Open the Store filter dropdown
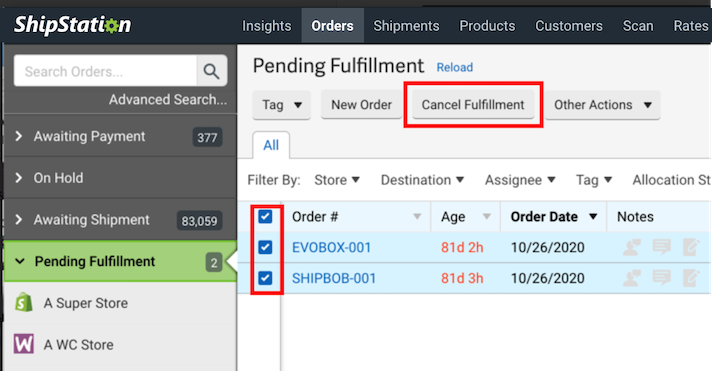The height and width of the screenshot is (371, 712). tap(337, 180)
